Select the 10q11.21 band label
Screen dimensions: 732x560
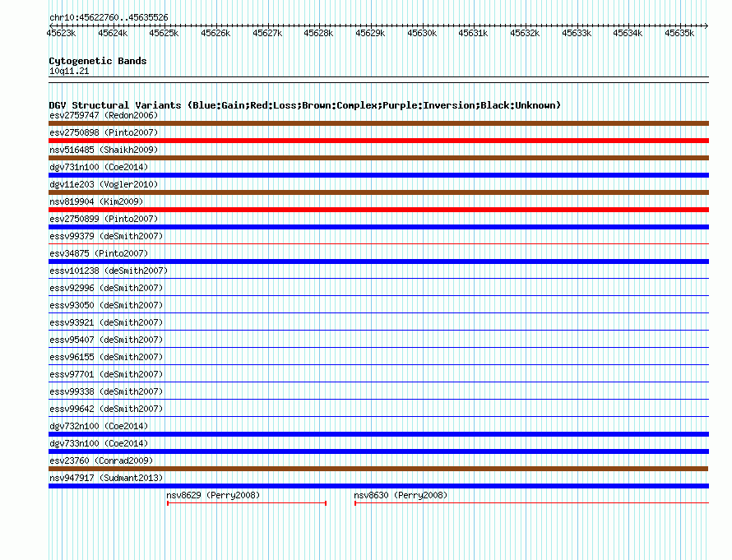(69, 71)
